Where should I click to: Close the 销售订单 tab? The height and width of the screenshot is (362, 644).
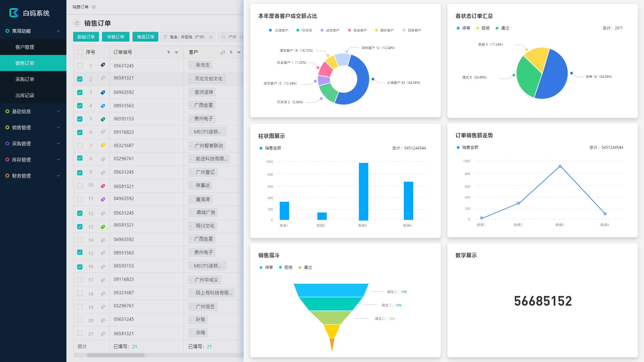[94, 7]
